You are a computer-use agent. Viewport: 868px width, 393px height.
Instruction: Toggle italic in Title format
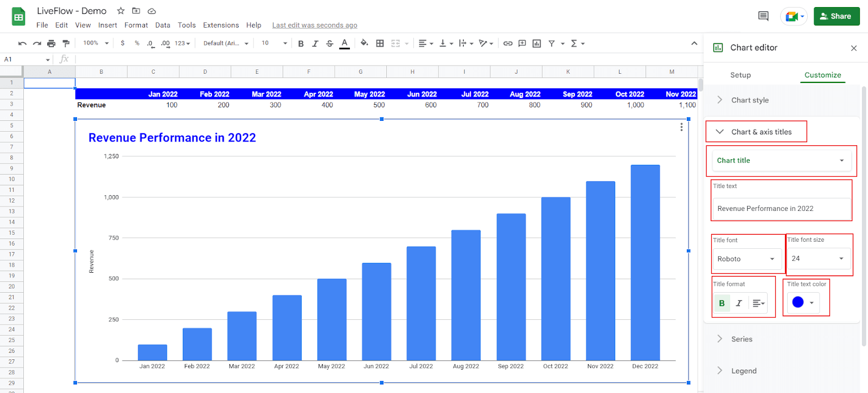[x=738, y=303]
